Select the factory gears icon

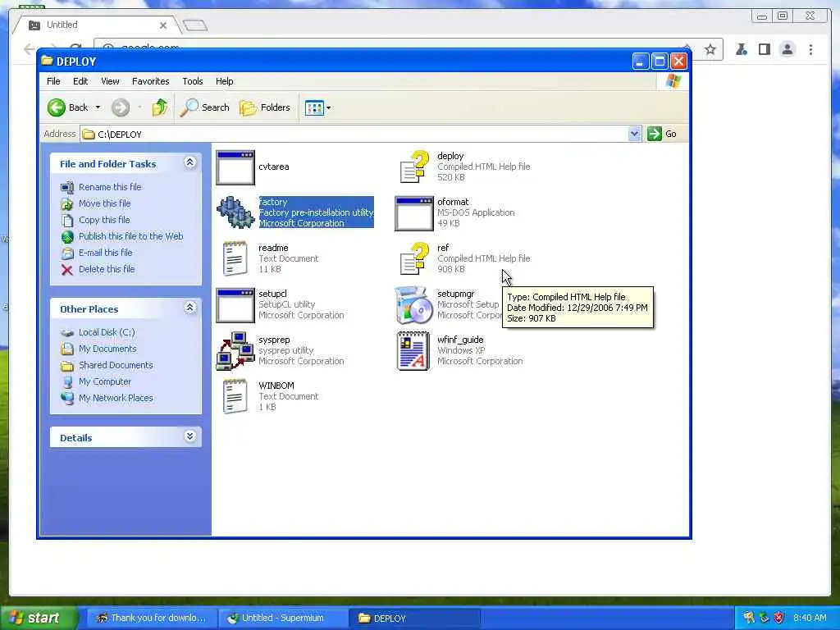235,212
